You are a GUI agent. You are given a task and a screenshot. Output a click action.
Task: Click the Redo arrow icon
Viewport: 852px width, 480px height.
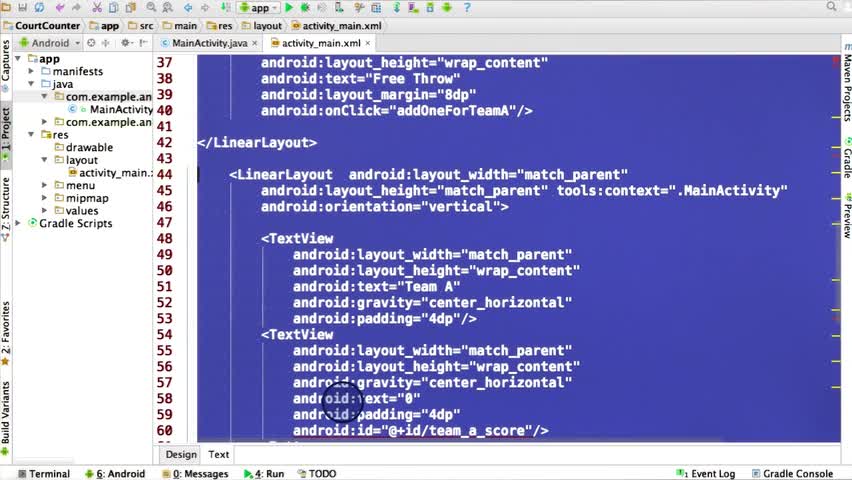point(77,8)
